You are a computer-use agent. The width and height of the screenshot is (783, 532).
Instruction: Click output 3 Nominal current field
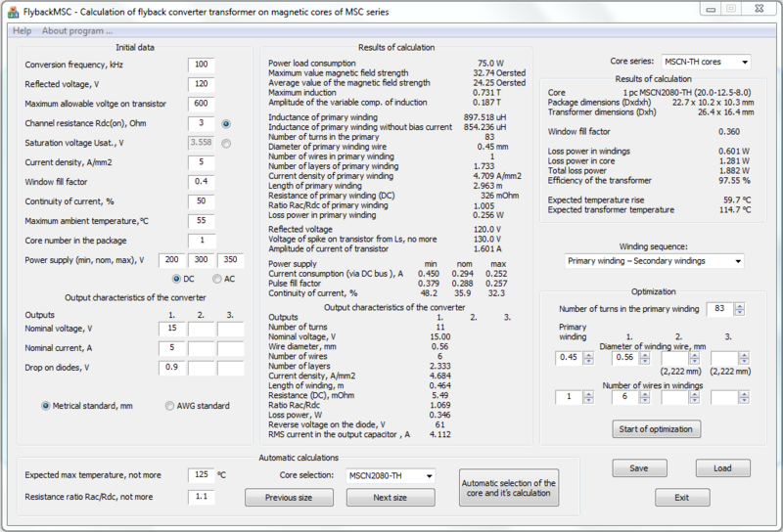[230, 348]
